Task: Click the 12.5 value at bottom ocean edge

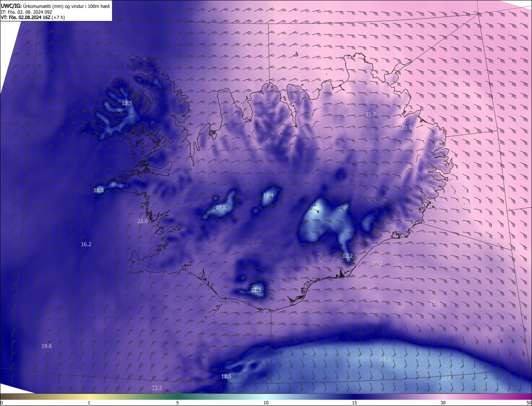Action: coord(226,377)
